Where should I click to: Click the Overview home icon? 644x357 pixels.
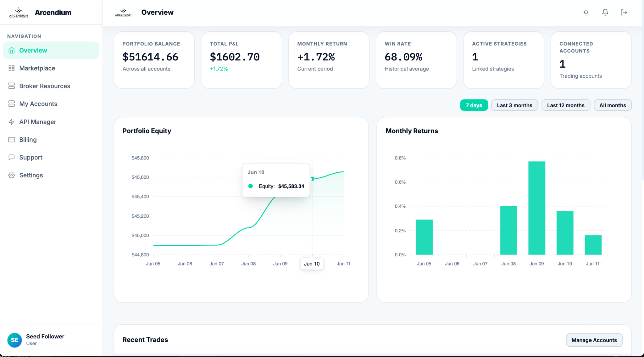[12, 50]
